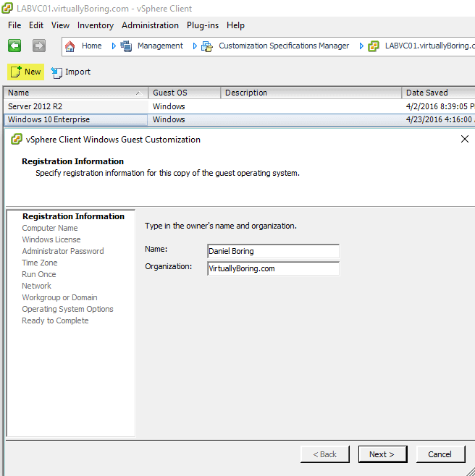Viewport: 475px width, 476px height.
Task: Click the Home house icon in breadcrumb
Action: tap(70, 46)
